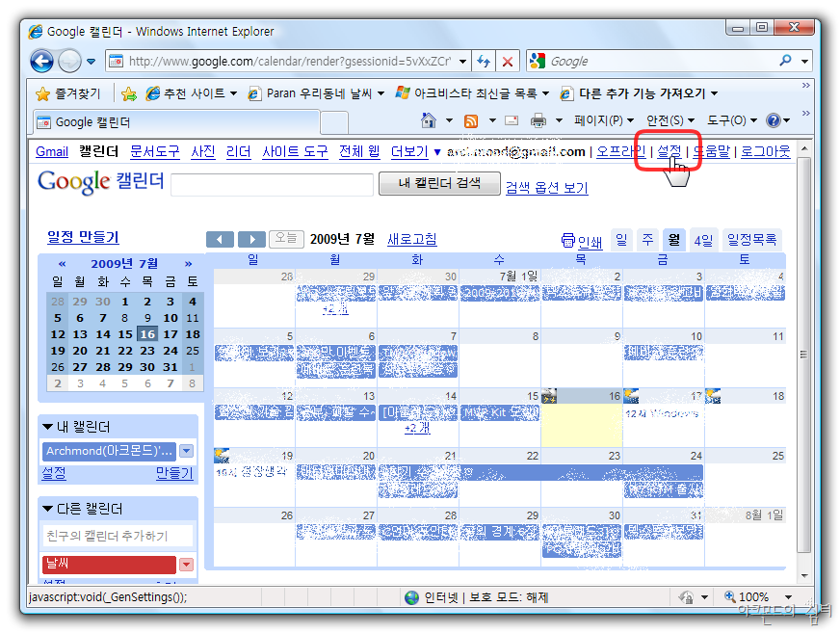840x633 pixels.
Task: Click the browser address bar URL
Action: pos(290,61)
